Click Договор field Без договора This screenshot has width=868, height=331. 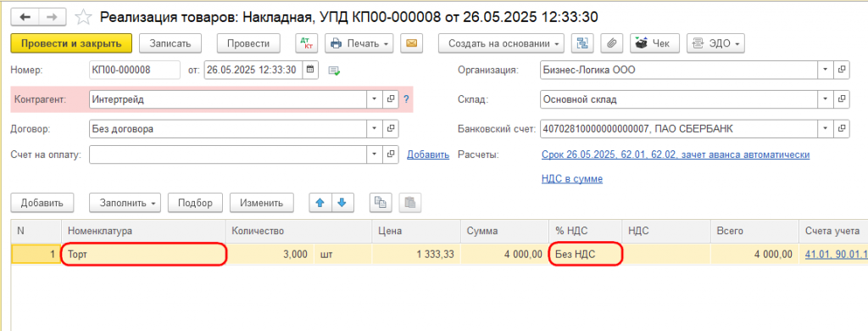(x=228, y=129)
